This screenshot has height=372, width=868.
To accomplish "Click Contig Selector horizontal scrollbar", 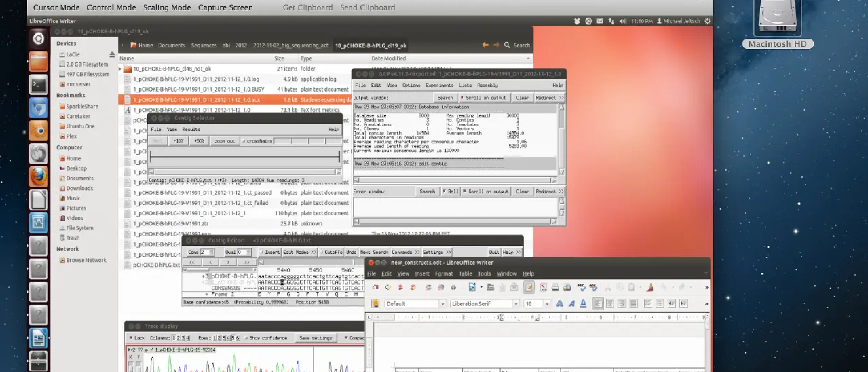I will click(245, 171).
